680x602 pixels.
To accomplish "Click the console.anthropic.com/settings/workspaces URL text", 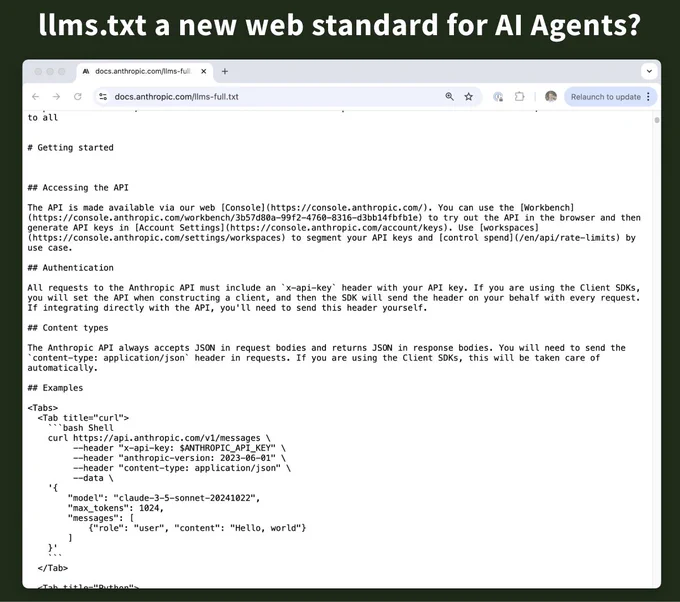I will [157, 238].
